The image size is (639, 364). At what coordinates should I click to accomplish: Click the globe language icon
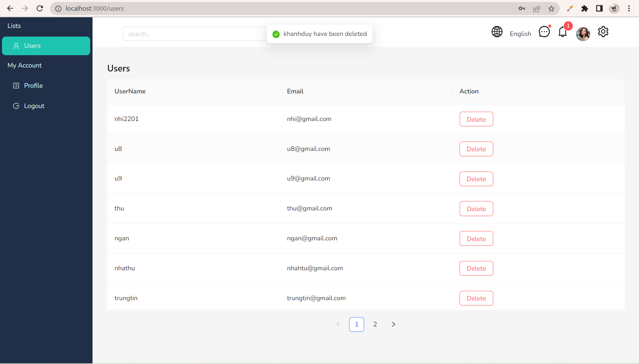coord(497,32)
